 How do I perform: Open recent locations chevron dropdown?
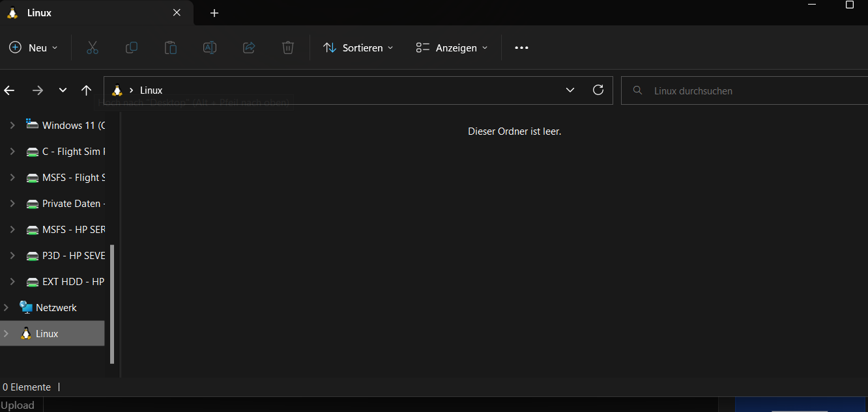click(x=63, y=90)
